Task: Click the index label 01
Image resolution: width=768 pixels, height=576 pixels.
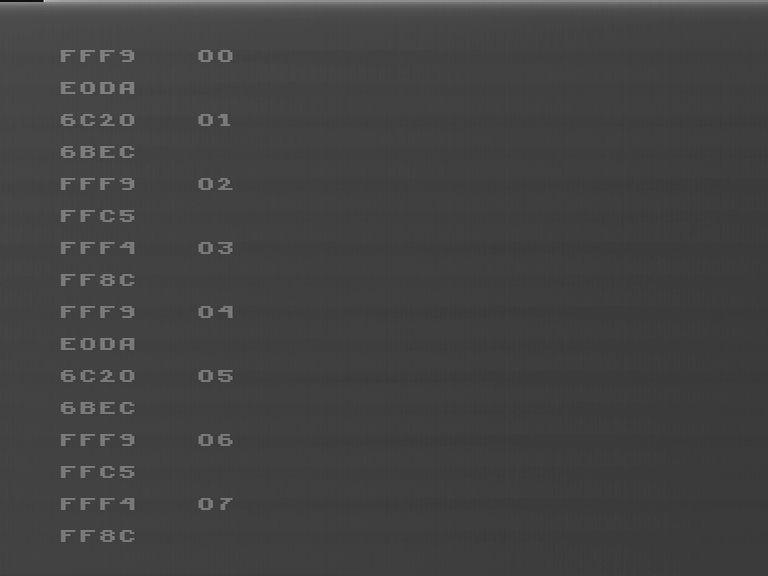Action: point(215,120)
